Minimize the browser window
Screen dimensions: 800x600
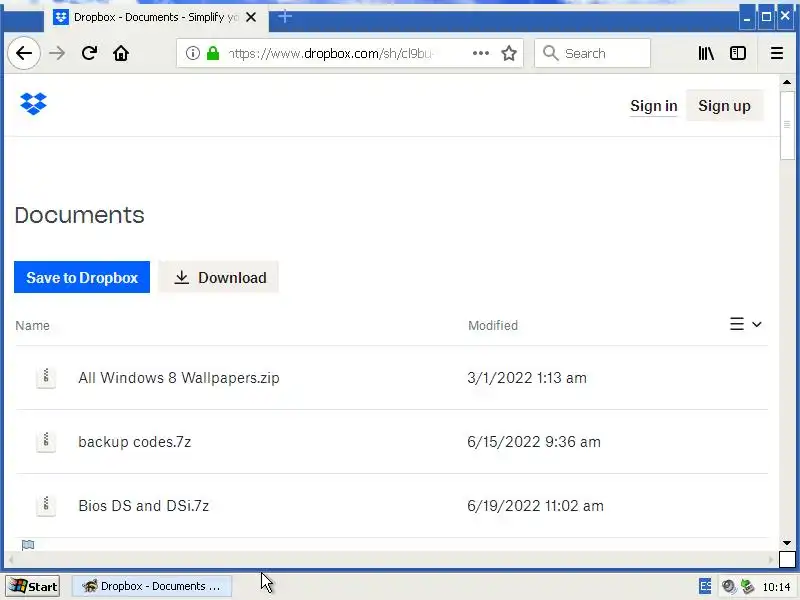point(747,18)
